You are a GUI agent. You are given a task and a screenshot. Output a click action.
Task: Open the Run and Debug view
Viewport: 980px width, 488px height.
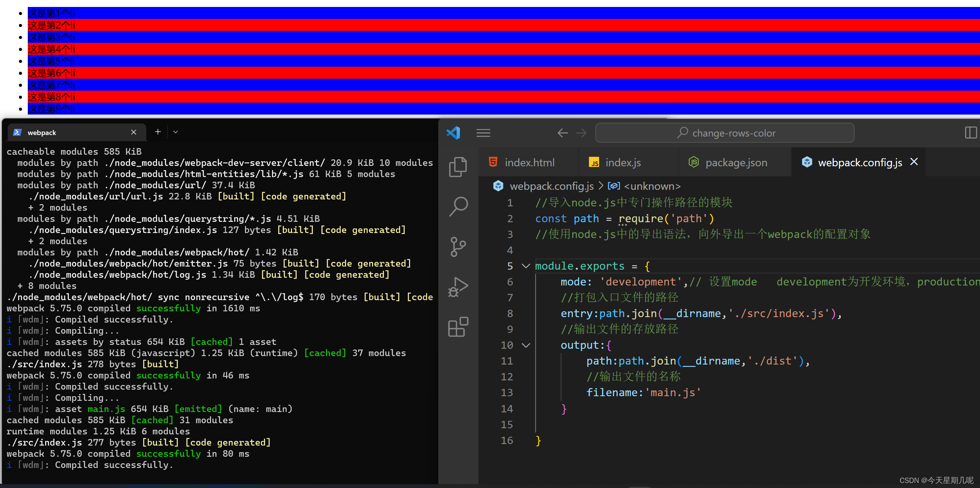pos(458,287)
